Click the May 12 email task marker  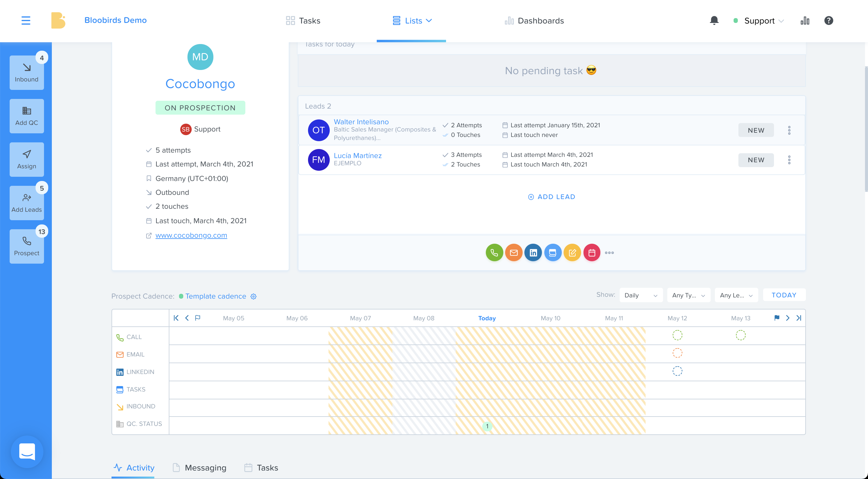point(677,353)
